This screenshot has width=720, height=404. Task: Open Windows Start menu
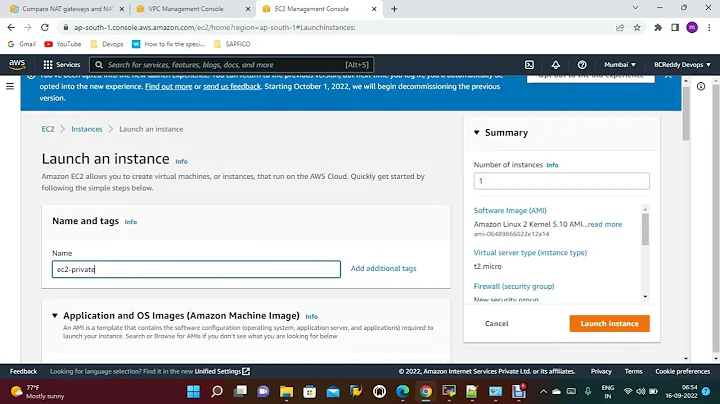coord(193,391)
